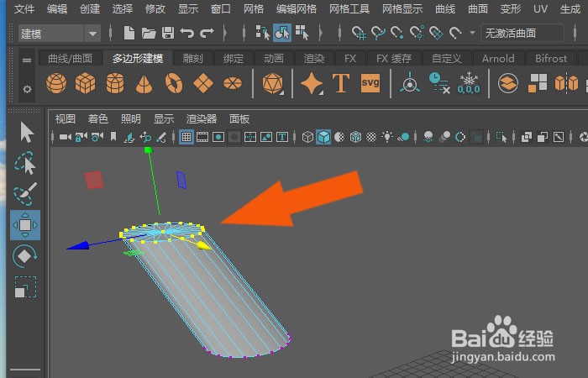Switch to the 曲线/曲面 shelf tab

[70, 59]
